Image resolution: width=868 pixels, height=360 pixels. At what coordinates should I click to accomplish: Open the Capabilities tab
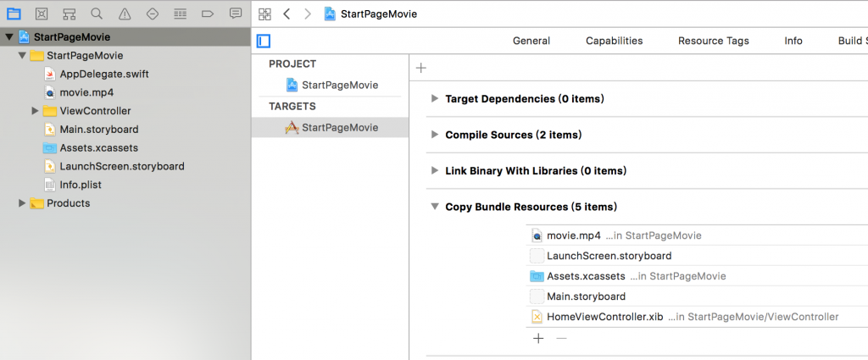coord(614,41)
